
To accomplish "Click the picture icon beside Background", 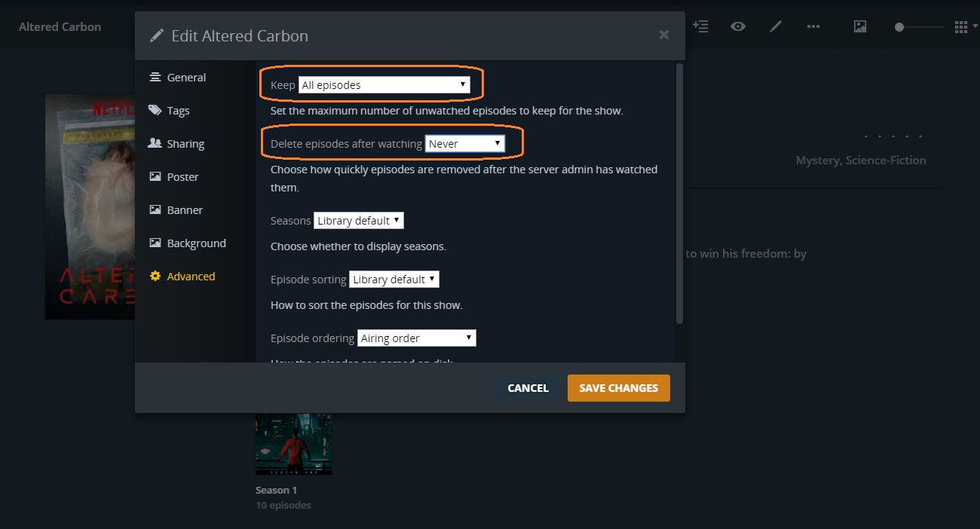I will tap(155, 243).
